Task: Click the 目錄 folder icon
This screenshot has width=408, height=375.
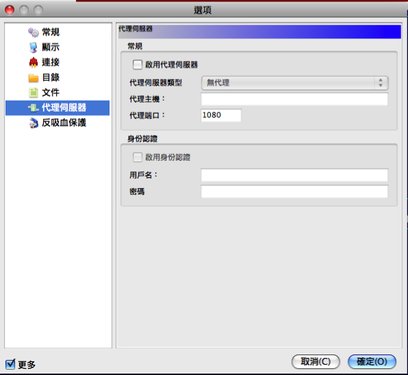Action: click(33, 78)
